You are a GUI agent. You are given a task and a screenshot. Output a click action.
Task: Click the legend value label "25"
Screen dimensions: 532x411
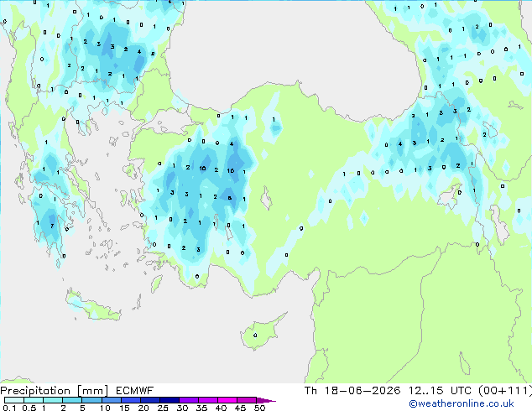click(163, 408)
